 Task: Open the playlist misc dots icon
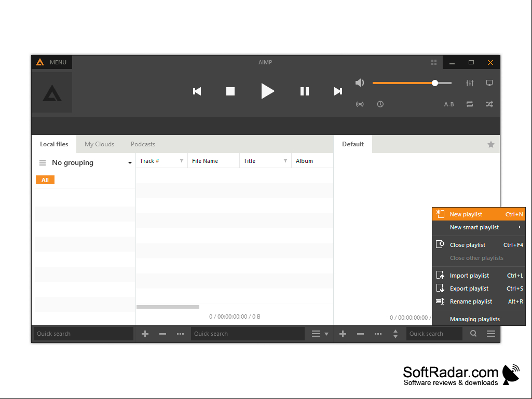tap(378, 334)
